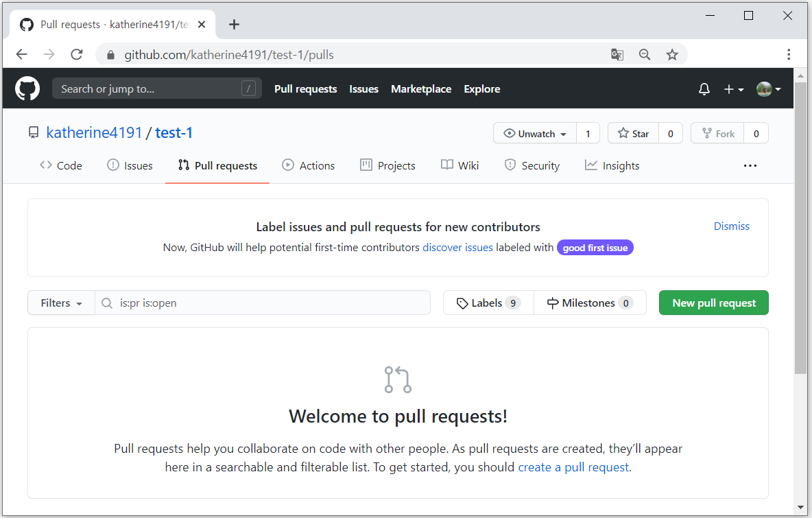Open Explore in top navigation
Screen dimensions: 812x518
click(481, 89)
